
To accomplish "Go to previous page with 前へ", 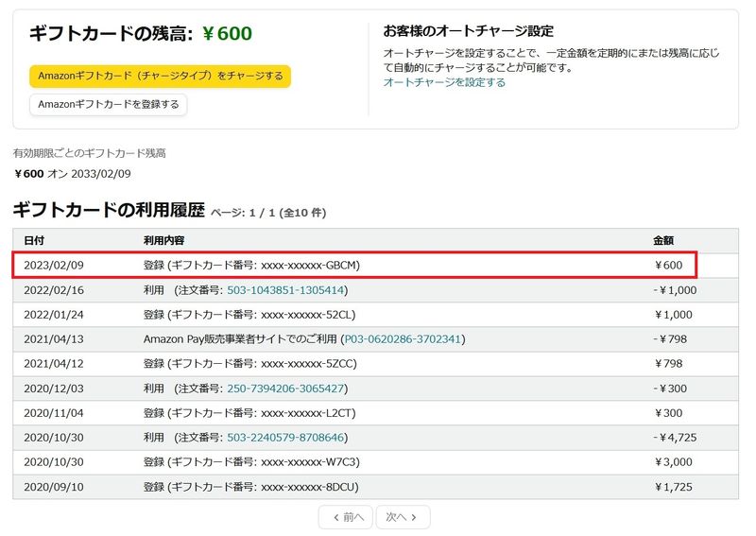I will point(346,517).
